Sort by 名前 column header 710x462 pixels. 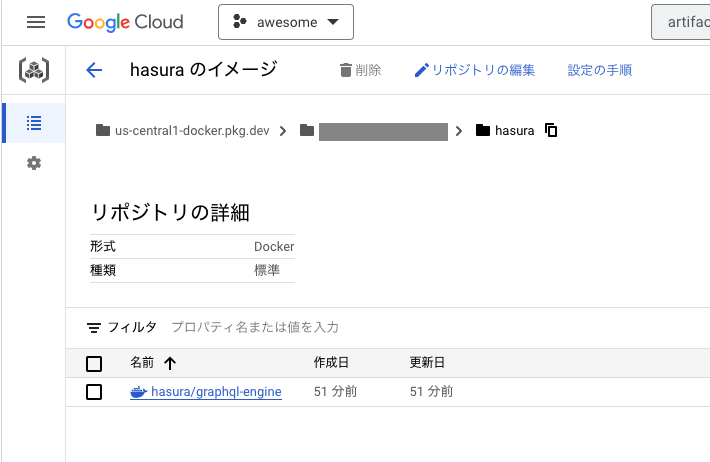click(142, 363)
